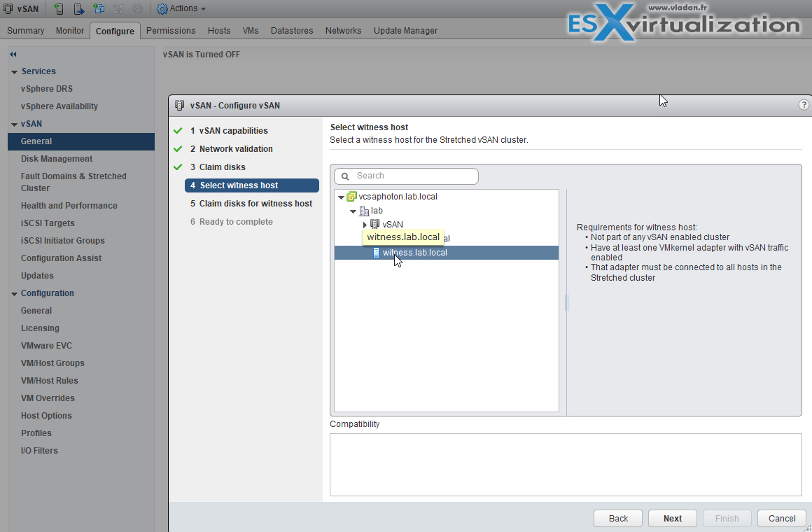This screenshot has height=532, width=812.
Task: Collapse the Services section in the sidebar
Action: [x=15, y=71]
